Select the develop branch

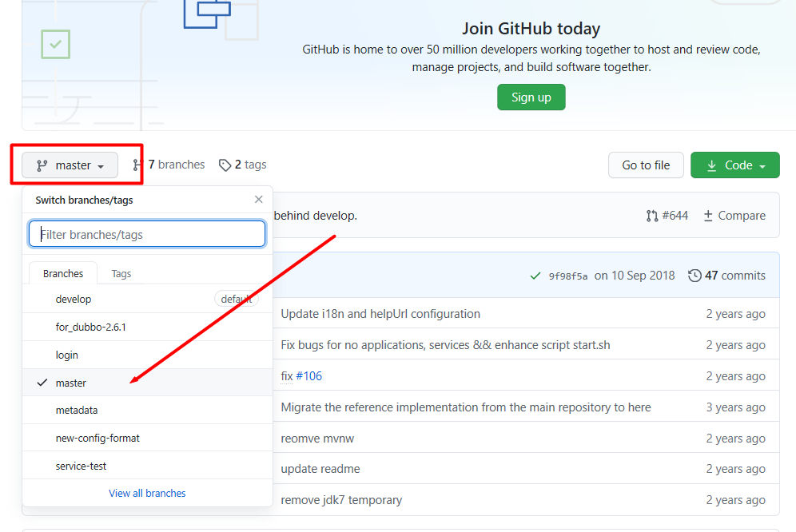pos(147,299)
